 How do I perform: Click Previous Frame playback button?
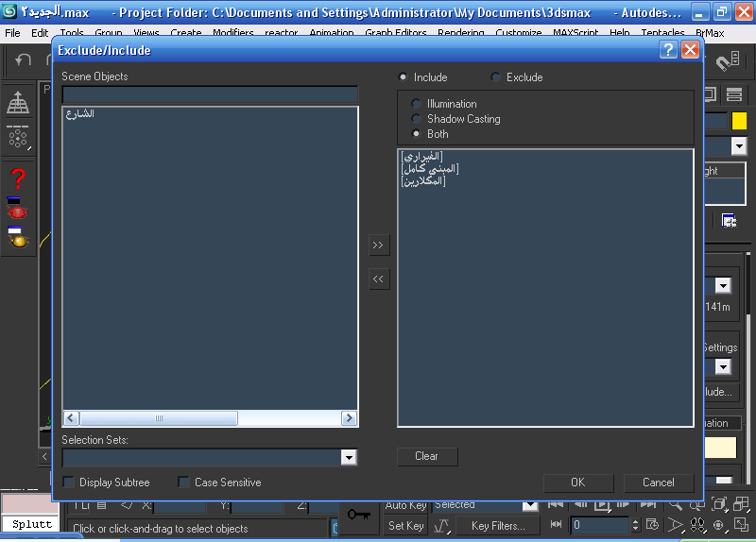580,504
